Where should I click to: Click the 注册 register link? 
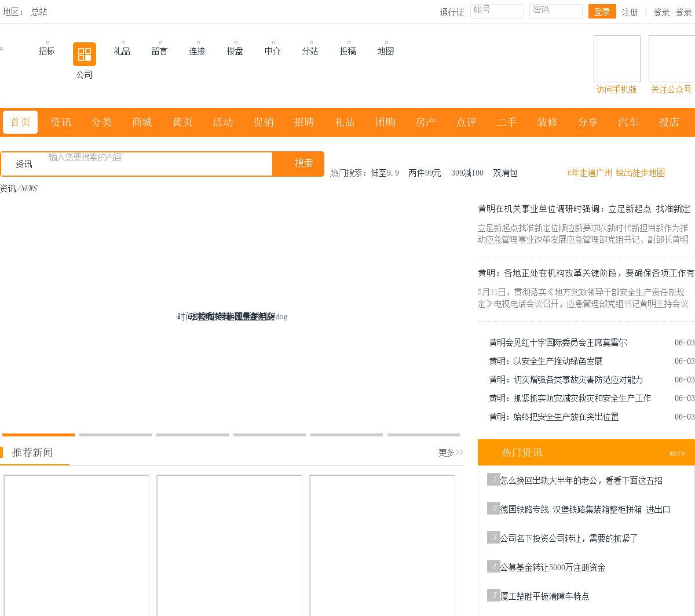coord(630,12)
